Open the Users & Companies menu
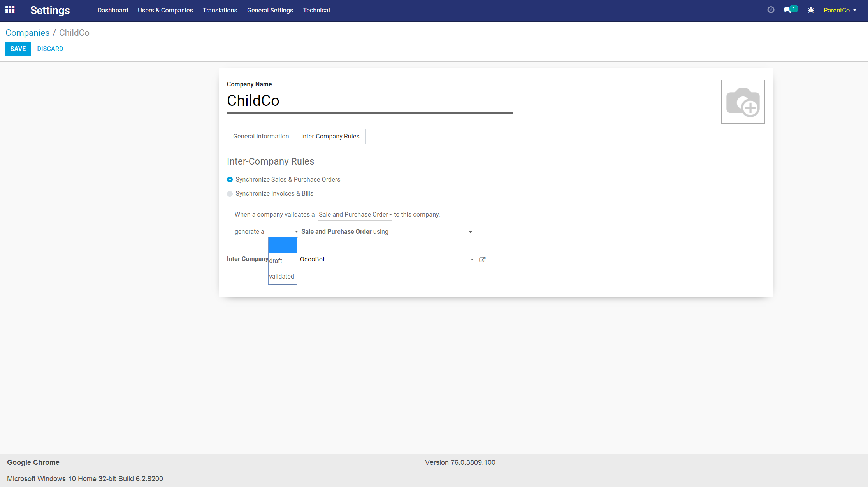The width and height of the screenshot is (868, 487). click(x=165, y=11)
